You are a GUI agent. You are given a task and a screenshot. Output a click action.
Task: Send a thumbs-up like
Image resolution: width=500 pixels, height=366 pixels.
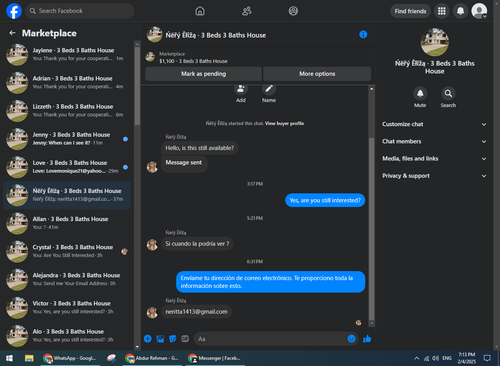tap(367, 339)
